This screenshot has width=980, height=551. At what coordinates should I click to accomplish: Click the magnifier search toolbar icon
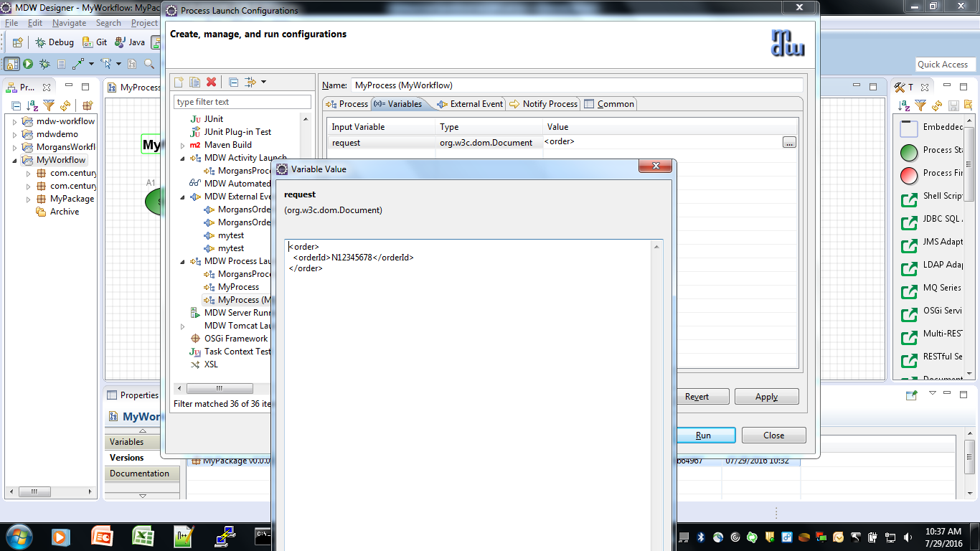point(149,64)
